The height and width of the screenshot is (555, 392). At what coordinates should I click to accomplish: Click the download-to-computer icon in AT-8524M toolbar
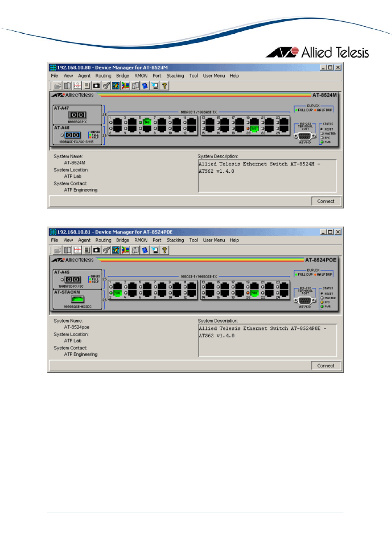click(x=154, y=86)
